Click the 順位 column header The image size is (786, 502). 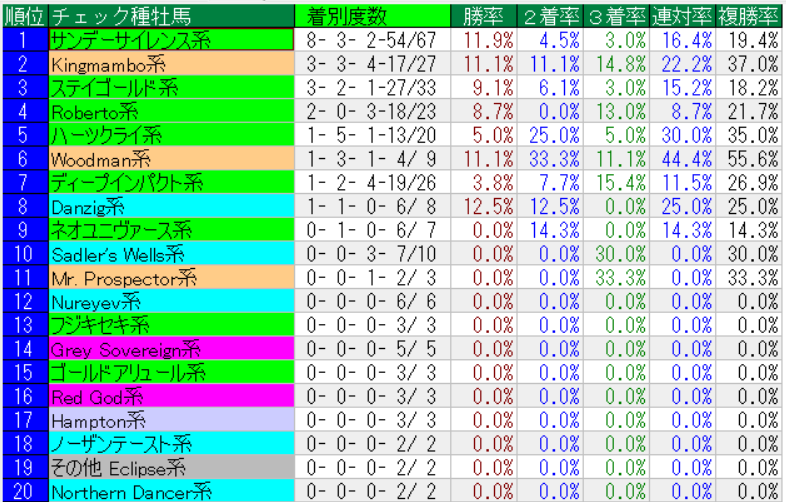(23, 16)
